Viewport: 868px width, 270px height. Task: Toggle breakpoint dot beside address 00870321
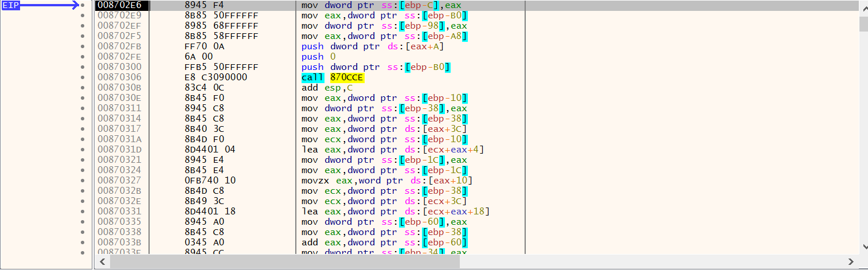(x=83, y=160)
